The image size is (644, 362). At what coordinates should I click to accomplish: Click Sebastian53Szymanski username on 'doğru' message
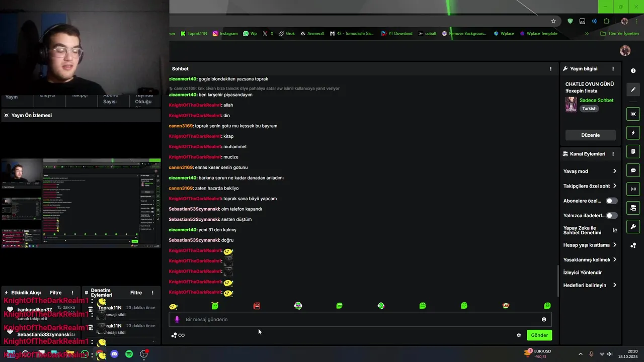click(194, 240)
